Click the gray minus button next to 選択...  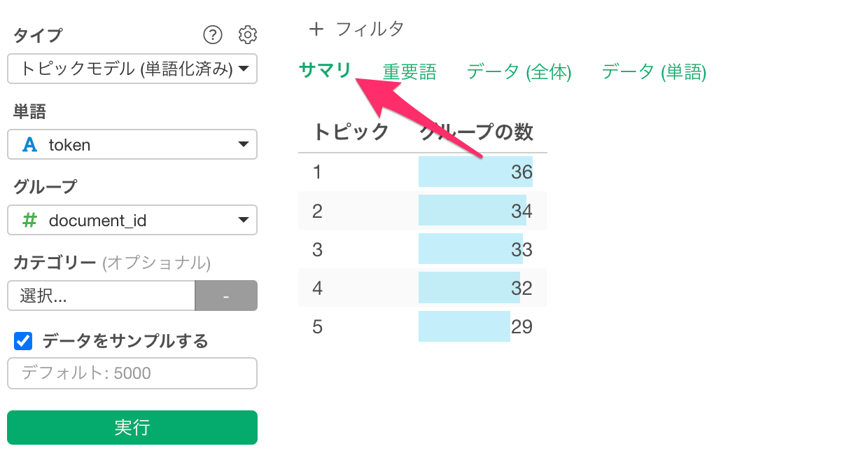point(226,296)
